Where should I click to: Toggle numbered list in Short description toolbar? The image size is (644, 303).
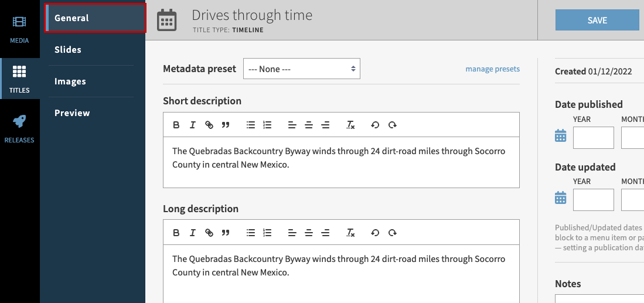coord(267,125)
